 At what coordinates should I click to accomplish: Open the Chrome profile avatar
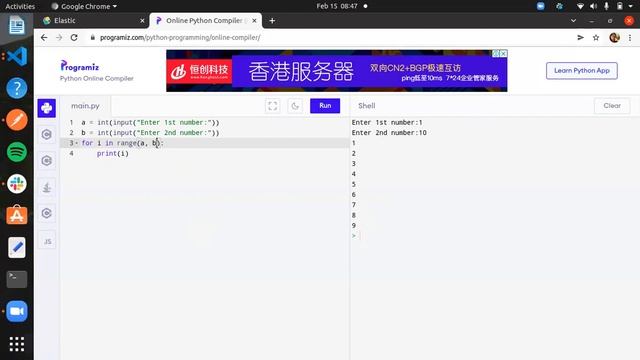click(x=614, y=38)
